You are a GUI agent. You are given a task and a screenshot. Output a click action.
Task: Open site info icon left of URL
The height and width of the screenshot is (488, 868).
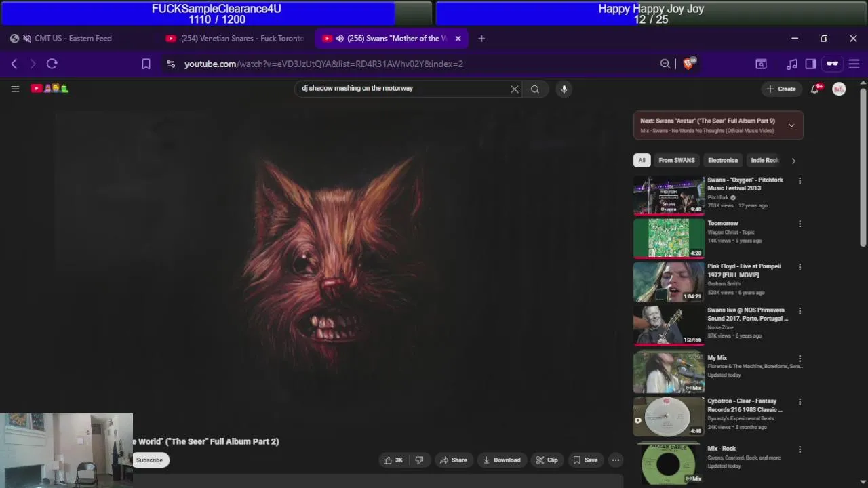click(171, 64)
